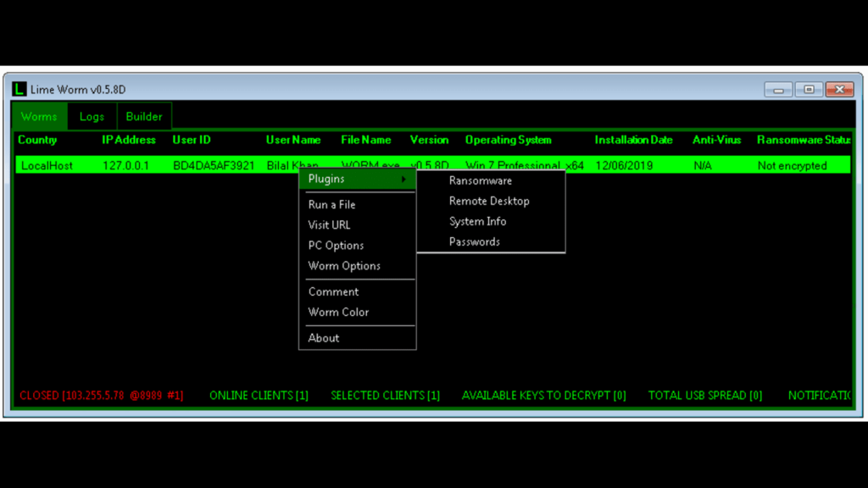868x488 pixels.
Task: Expand the Plugins submenu arrow
Action: pos(403,179)
